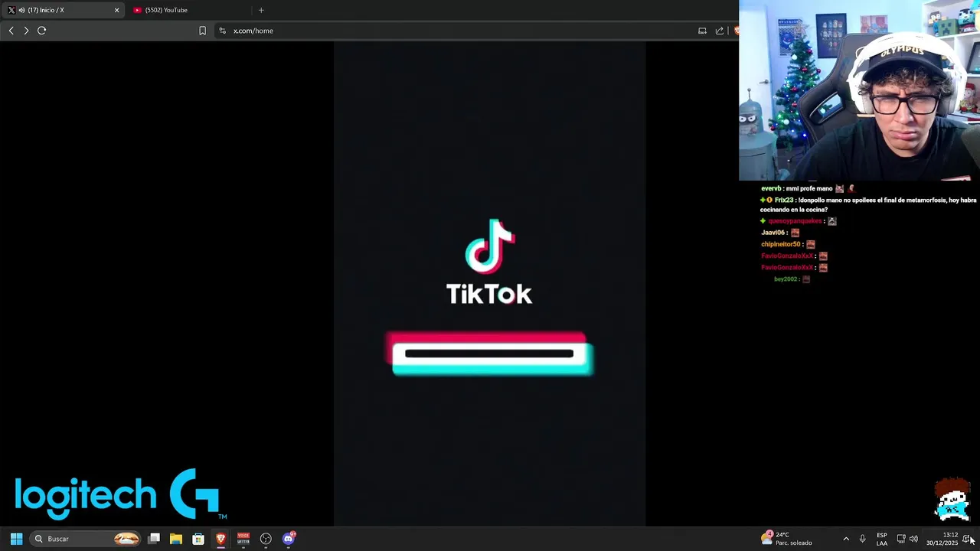The width and height of the screenshot is (980, 551).
Task: Click username Frix23 in stream chat
Action: [784, 200]
